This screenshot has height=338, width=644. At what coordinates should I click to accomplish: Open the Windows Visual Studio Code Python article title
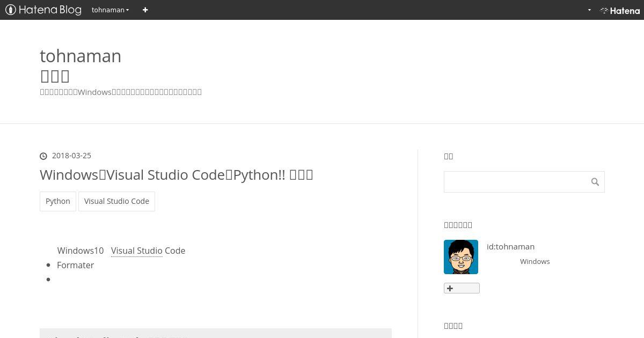click(x=176, y=175)
